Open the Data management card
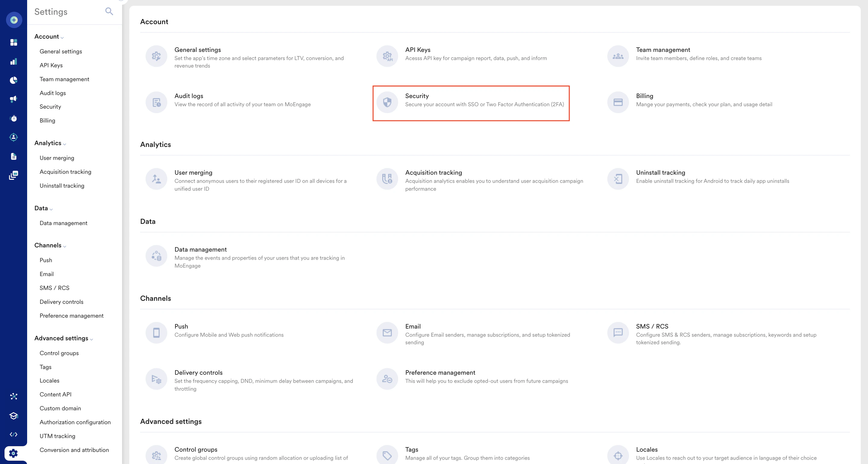868x464 pixels. point(200,249)
